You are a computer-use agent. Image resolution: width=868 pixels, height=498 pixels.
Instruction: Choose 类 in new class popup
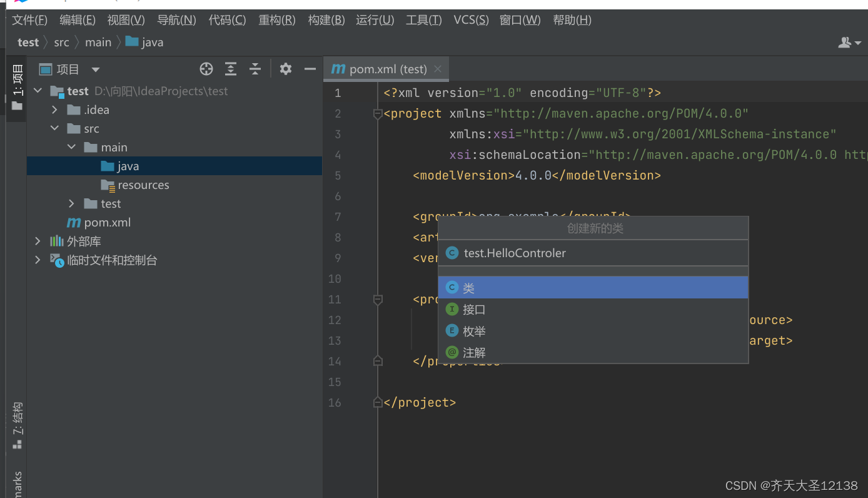click(x=593, y=288)
